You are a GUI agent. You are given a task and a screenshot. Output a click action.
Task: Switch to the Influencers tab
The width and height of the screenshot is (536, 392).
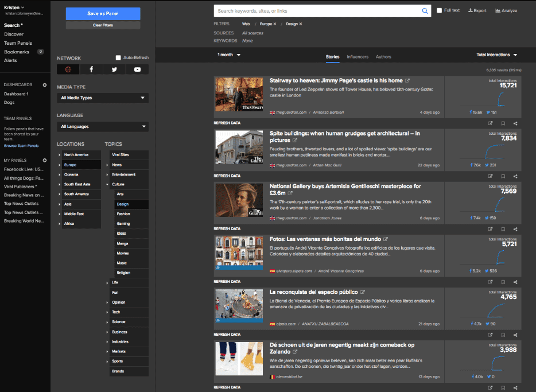pyautogui.click(x=357, y=57)
